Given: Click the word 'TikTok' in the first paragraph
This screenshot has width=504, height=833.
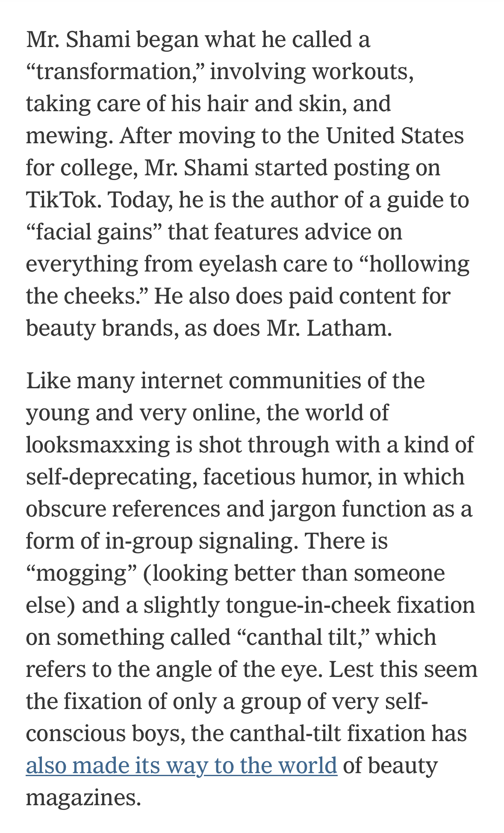Looking at the screenshot, I should pyautogui.click(x=61, y=200).
